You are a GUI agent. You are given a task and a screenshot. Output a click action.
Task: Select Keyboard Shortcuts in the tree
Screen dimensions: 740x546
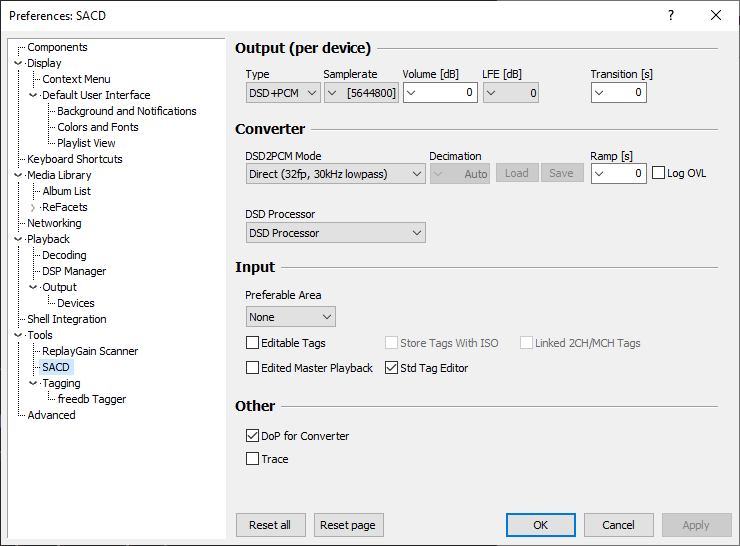pyautogui.click(x=75, y=159)
